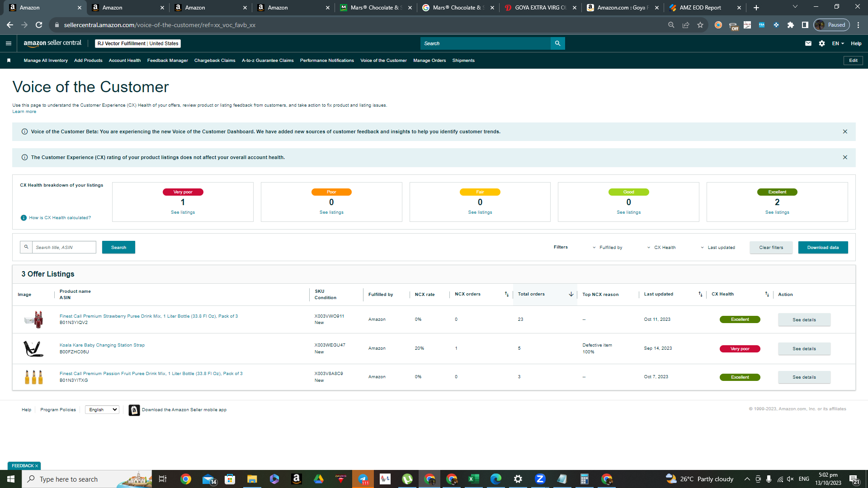This screenshot has height=488, width=868.
Task: Close the FEEDBACK tab widget
Action: tap(37, 466)
